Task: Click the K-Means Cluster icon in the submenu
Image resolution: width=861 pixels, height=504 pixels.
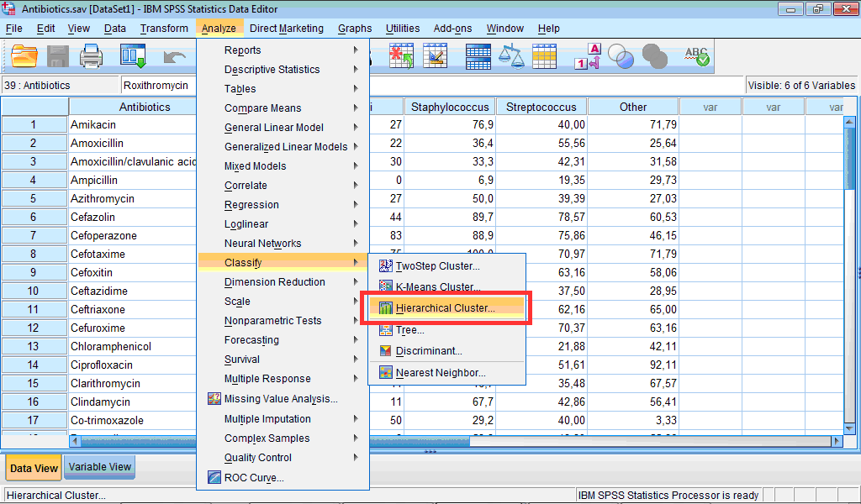Action: click(x=385, y=286)
